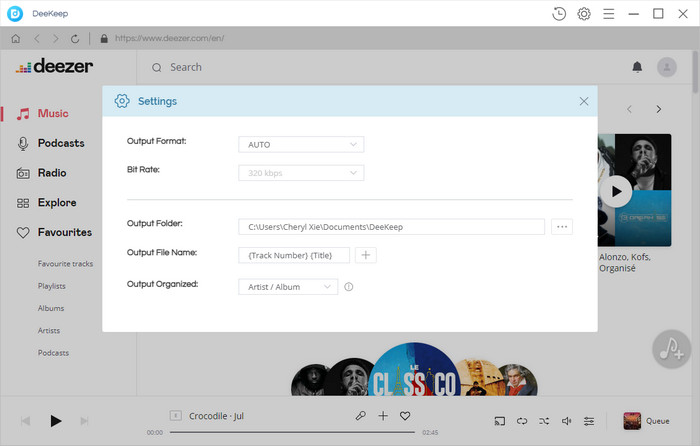Show previous carousel items arrow
The image size is (700, 446).
tap(629, 109)
